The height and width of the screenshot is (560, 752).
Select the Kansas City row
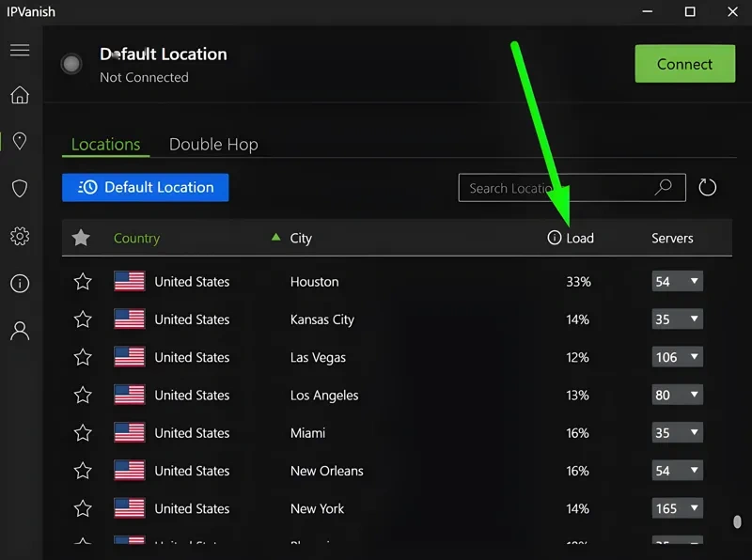[397, 319]
